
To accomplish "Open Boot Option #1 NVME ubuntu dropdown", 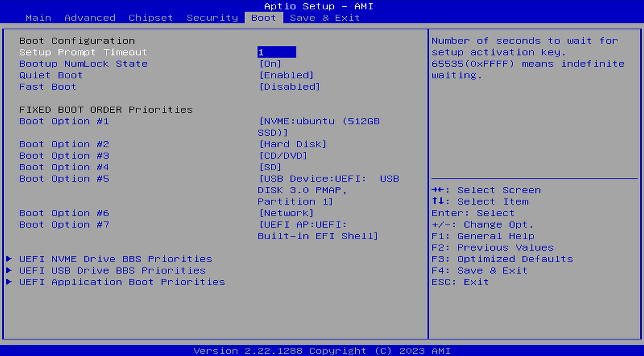I will (x=319, y=122).
